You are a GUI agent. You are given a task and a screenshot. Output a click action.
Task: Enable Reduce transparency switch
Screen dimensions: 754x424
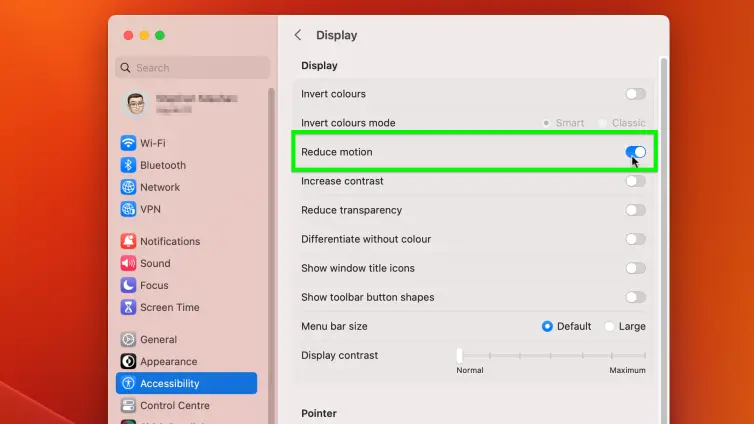click(x=635, y=210)
